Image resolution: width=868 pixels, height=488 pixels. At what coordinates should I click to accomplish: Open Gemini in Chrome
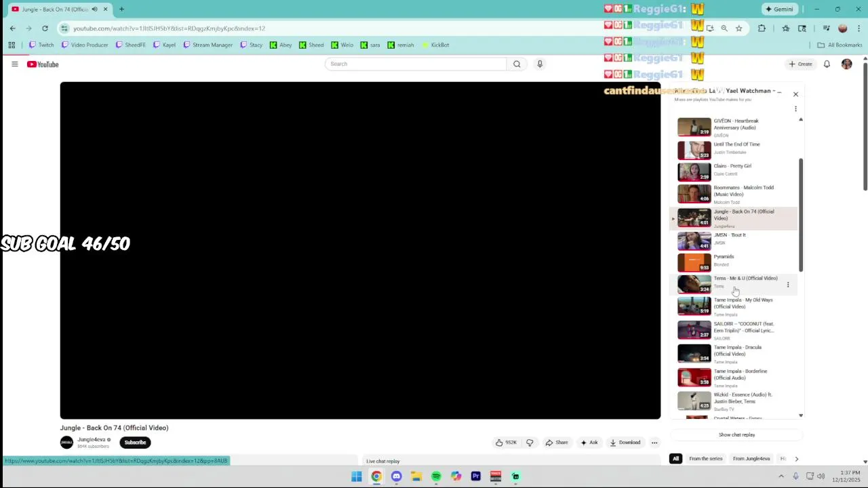[779, 9]
